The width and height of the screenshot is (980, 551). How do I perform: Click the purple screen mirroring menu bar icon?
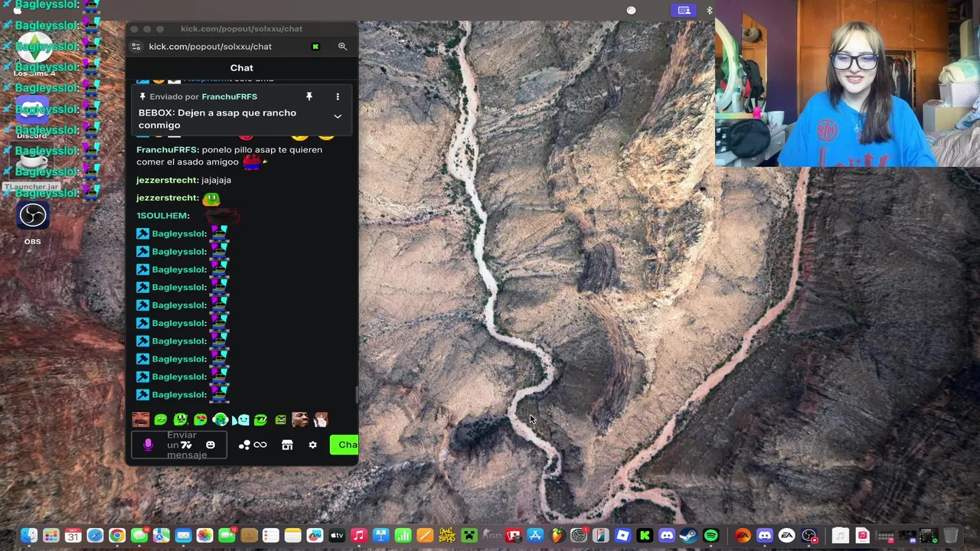tap(684, 10)
